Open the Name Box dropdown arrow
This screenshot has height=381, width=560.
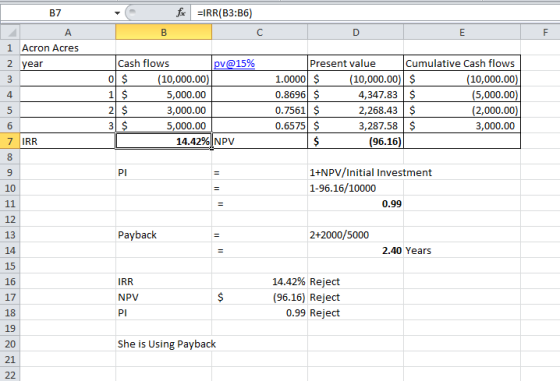[117, 13]
